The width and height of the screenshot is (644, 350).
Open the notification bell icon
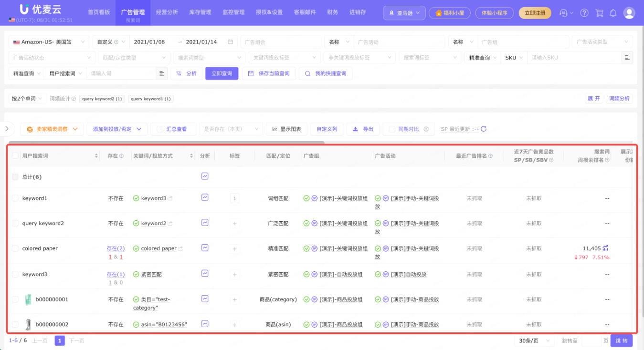(x=613, y=13)
